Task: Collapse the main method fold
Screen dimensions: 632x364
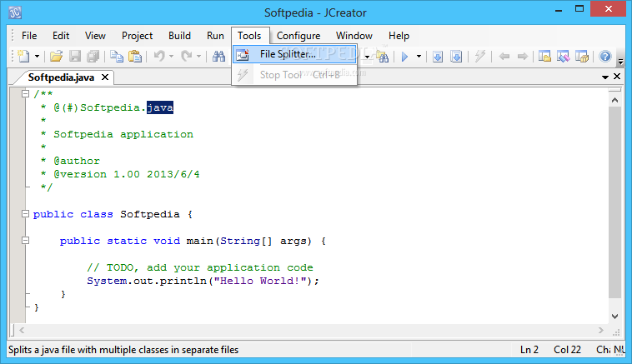Action: [x=25, y=241]
